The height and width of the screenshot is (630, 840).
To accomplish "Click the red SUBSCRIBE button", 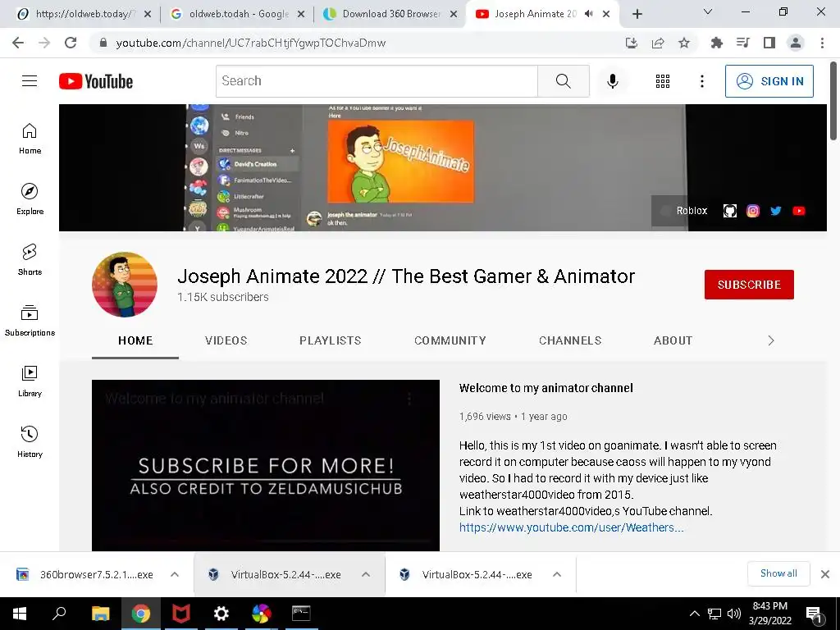I will tap(749, 285).
